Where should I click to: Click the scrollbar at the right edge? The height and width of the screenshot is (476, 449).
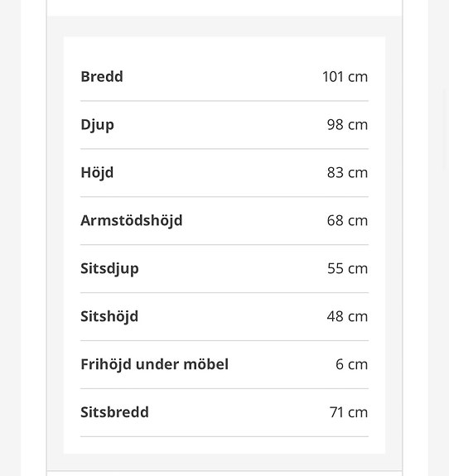(446, 127)
